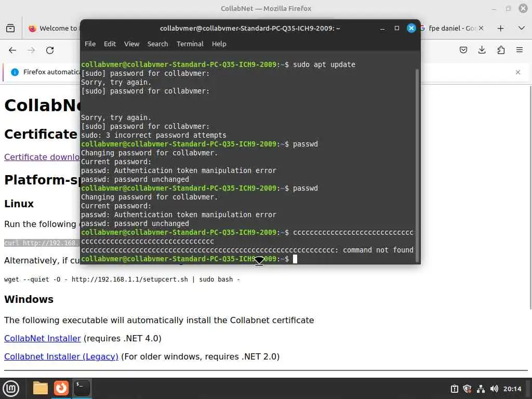532x399 pixels.
Task: Click the clock showing 20:14
Action: click(x=512, y=389)
